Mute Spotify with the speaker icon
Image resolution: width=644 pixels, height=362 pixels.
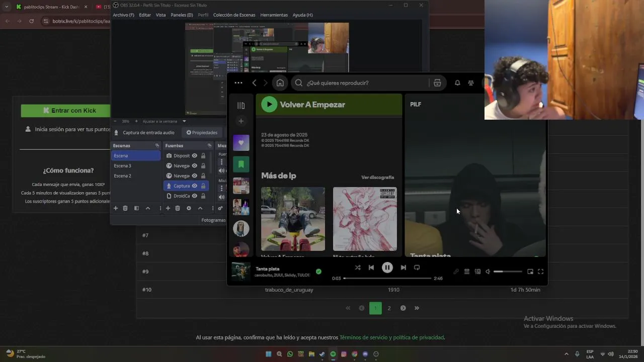point(488,271)
